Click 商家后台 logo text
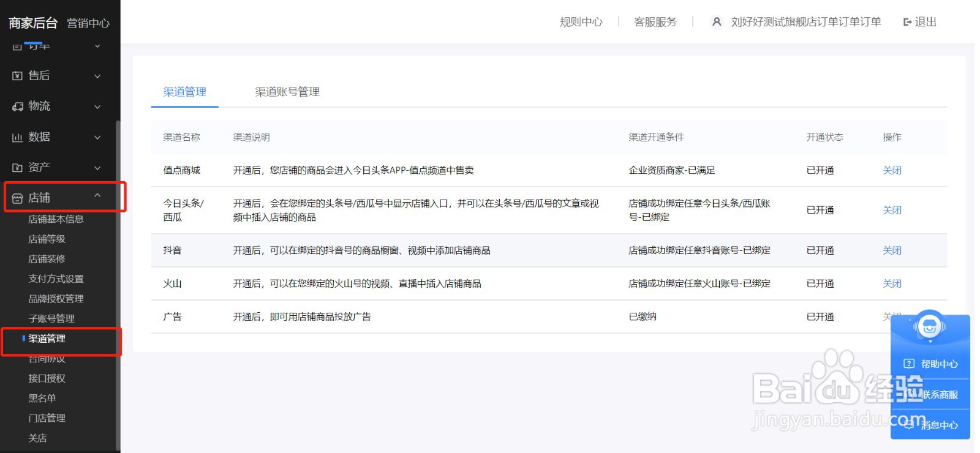980x453 pixels. tap(33, 23)
